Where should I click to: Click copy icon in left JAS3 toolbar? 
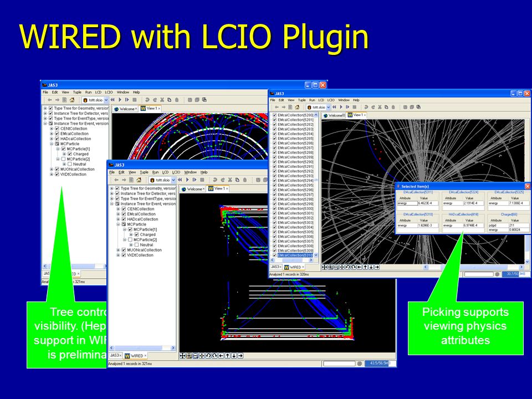point(170,100)
